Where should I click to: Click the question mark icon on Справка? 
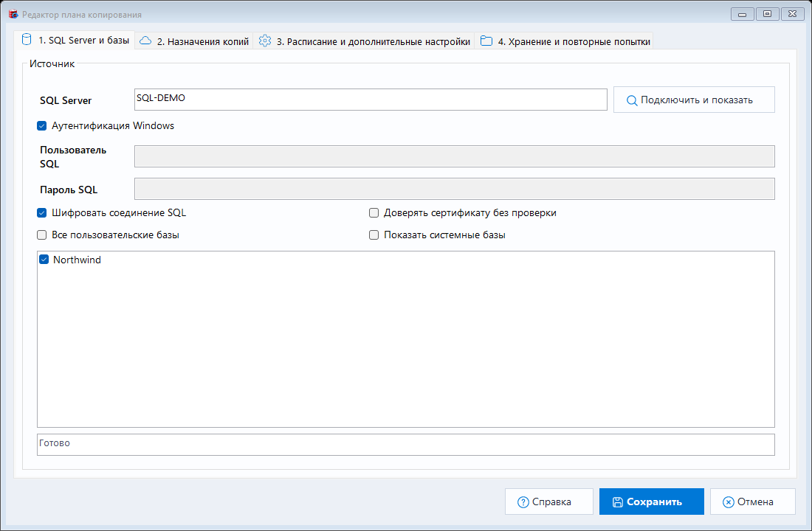click(523, 502)
